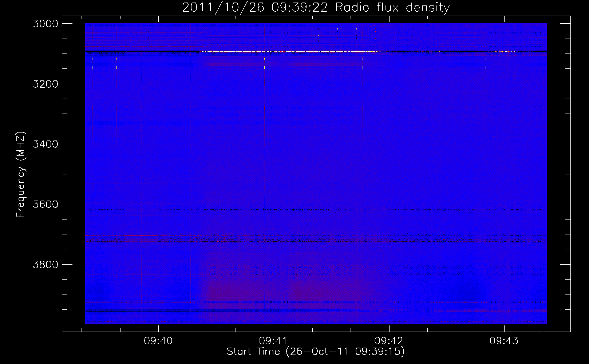Click the 3600 frequency axis label
This screenshot has height=364, width=589.
(x=46, y=204)
